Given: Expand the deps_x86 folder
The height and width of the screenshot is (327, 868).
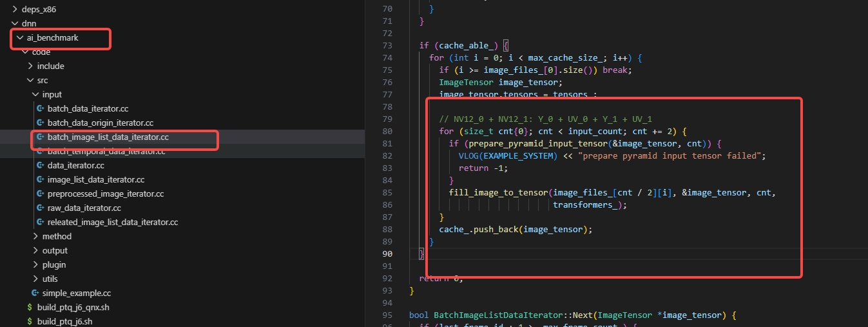Looking at the screenshot, I should click(15, 9).
